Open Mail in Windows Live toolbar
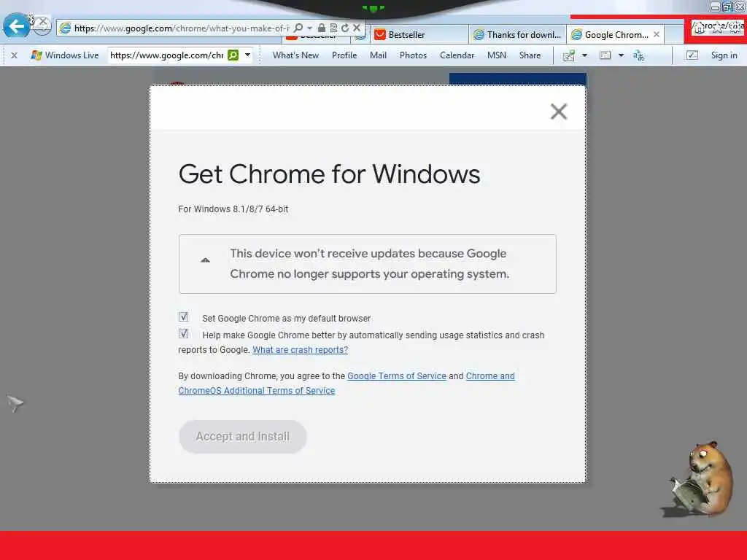Viewport: 747px width, 560px height. pos(379,55)
